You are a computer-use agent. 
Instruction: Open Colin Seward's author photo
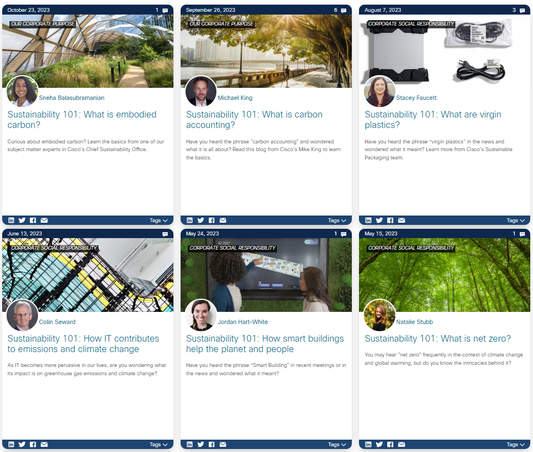[22, 315]
